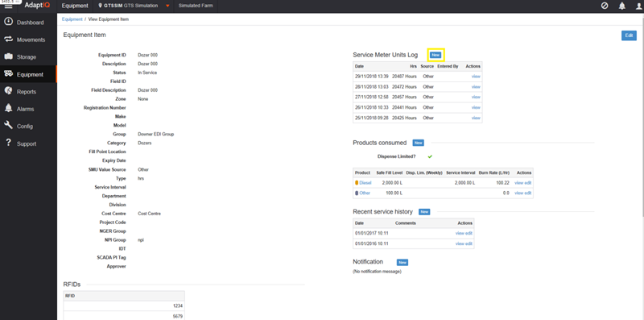Click the green Dispense Limited checkmark

click(x=430, y=156)
